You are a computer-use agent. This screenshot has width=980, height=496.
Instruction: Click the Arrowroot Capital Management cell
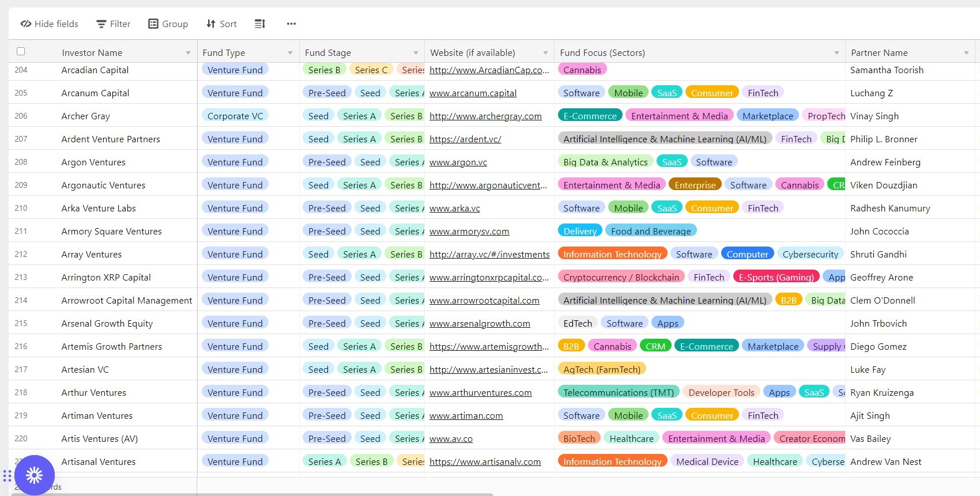pyautogui.click(x=127, y=300)
